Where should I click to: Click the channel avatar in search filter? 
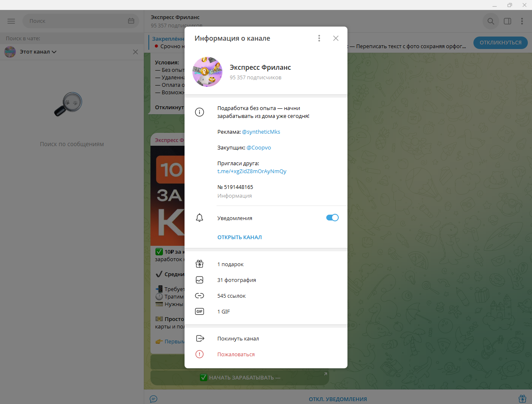click(10, 52)
